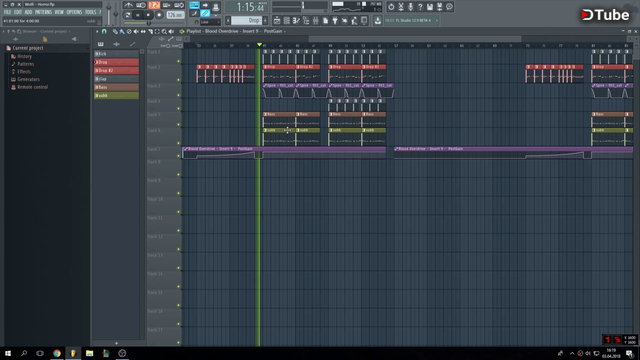Click the download content library icon
This screenshot has height=360, width=640.
pyautogui.click(x=378, y=20)
